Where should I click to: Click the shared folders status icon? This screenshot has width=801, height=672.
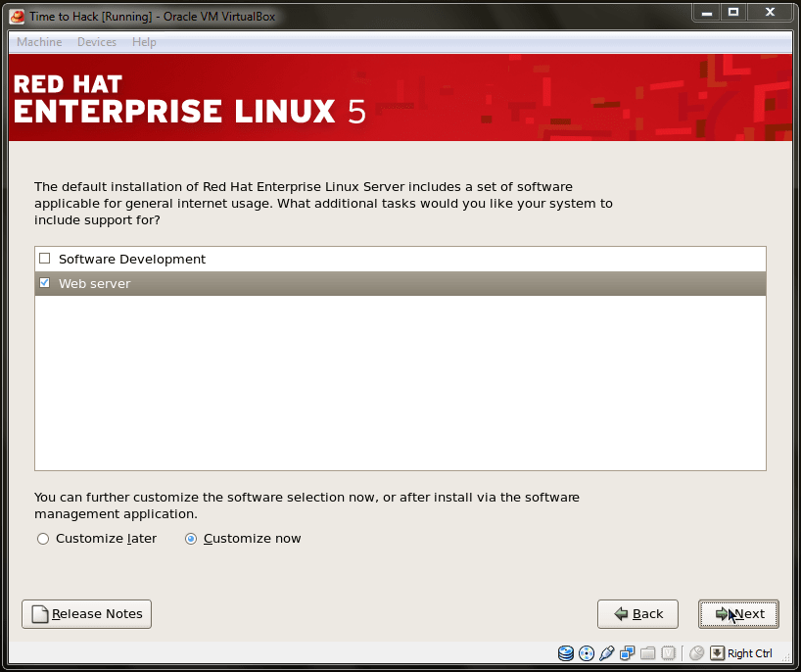[647, 653]
